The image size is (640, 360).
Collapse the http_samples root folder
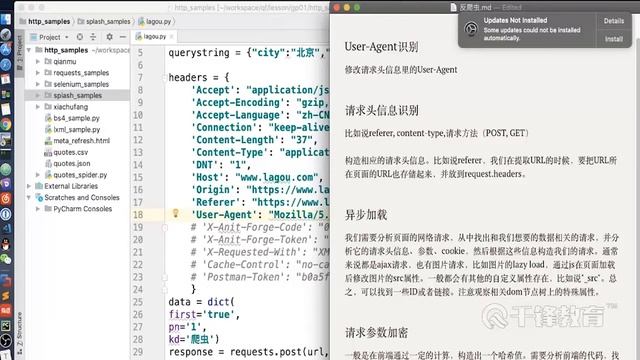(x=29, y=50)
